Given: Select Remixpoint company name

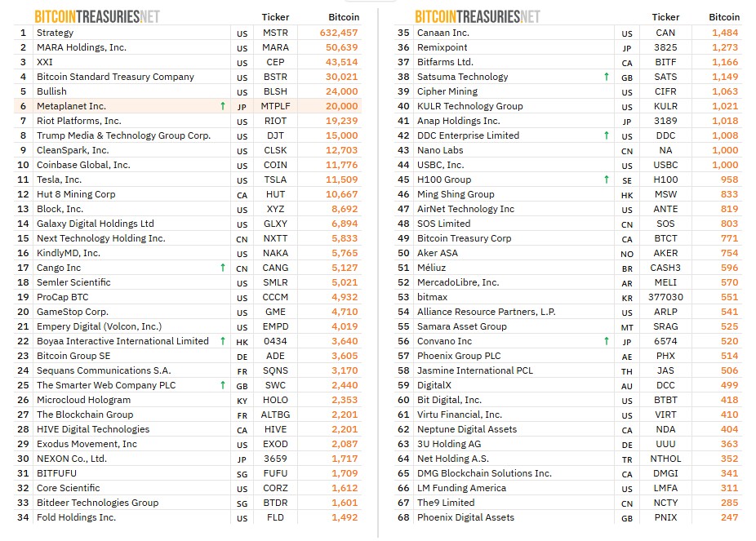Looking at the screenshot, I should pos(442,47).
